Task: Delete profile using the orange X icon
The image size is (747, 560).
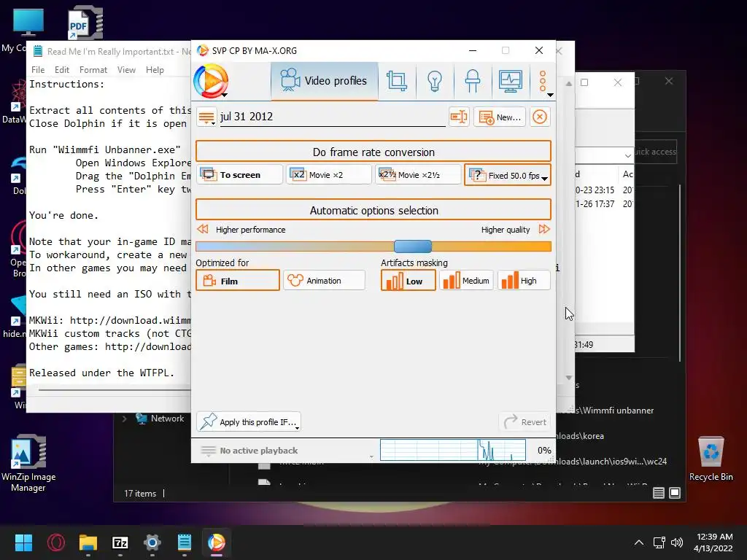Action: pos(540,117)
